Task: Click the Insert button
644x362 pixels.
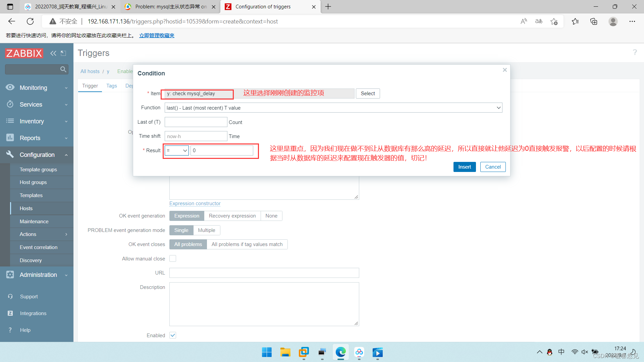Action: (x=465, y=167)
